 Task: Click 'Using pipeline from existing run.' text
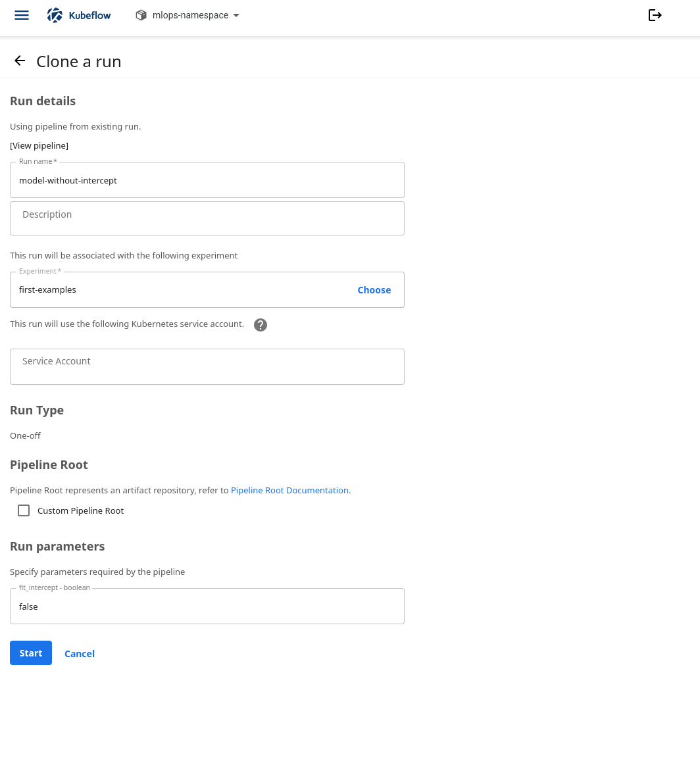(75, 127)
